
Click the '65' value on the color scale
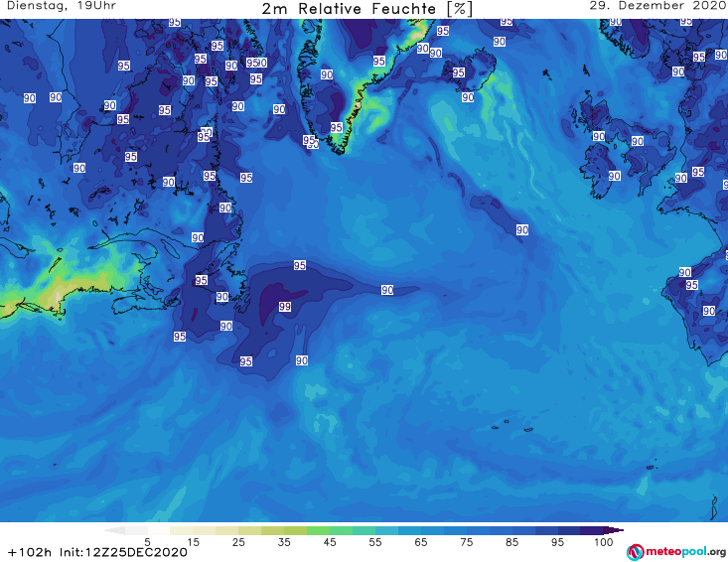click(x=421, y=542)
